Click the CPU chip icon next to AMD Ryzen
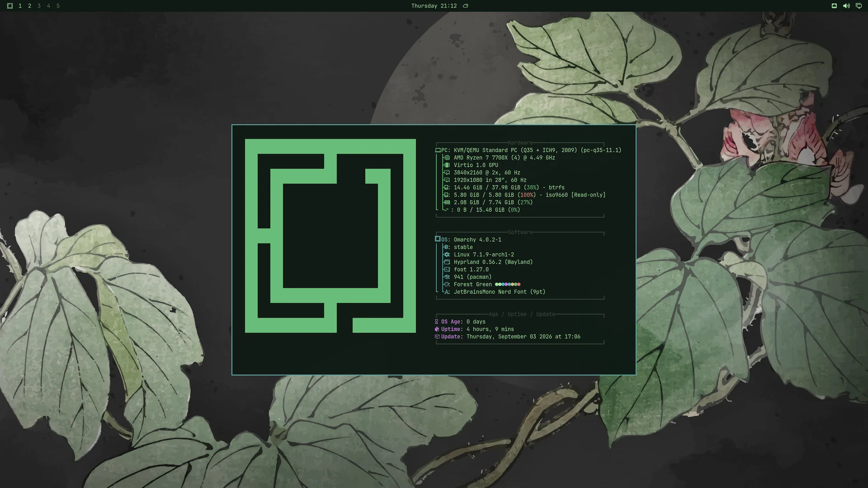Screen dimensions: 868x488 click(447, 158)
